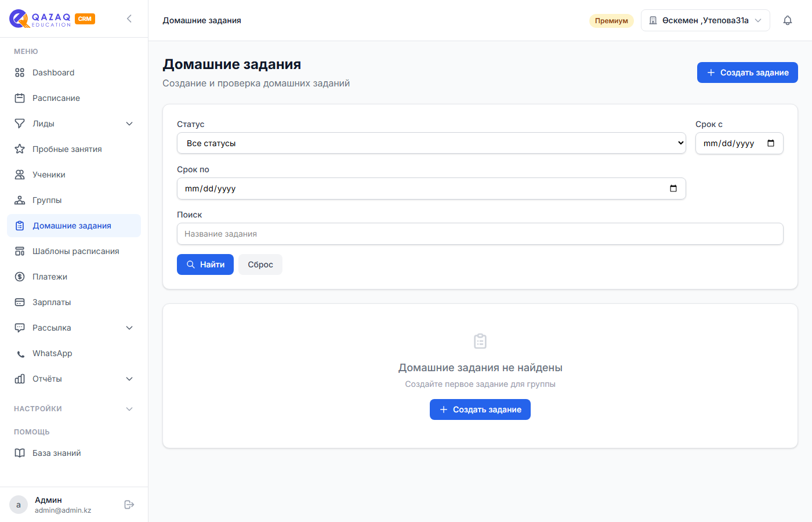
Task: Click the Премиум badge
Action: (x=611, y=20)
